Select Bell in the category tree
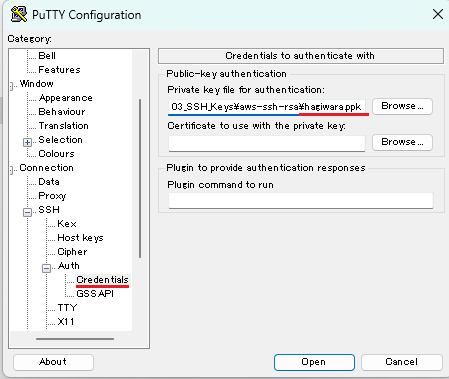 (47, 56)
